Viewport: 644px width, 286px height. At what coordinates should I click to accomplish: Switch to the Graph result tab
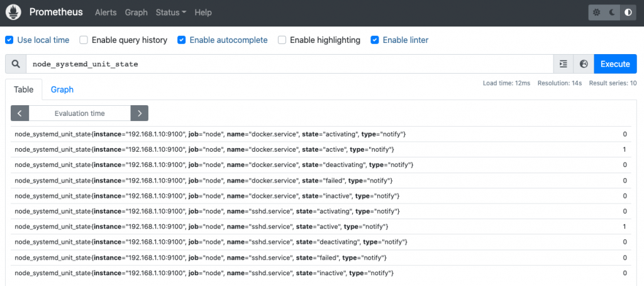point(62,89)
